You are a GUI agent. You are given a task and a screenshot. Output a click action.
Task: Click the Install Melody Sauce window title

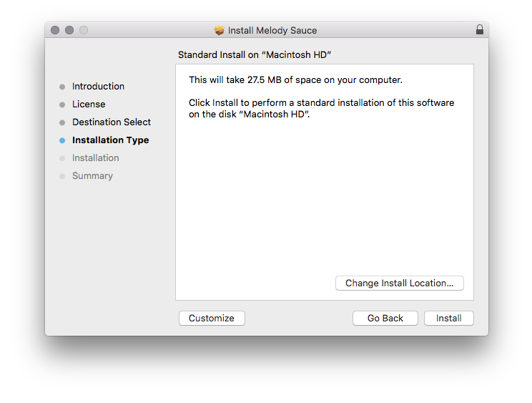coord(272,31)
